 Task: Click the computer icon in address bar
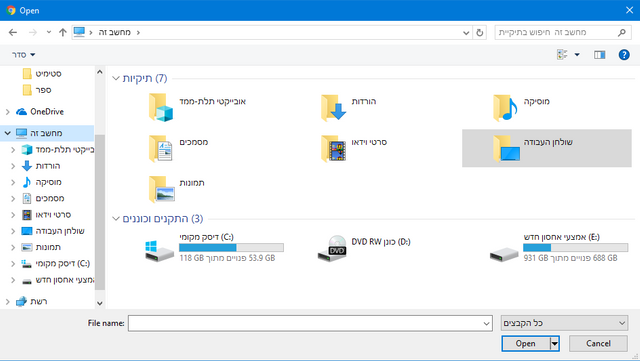[79, 32]
